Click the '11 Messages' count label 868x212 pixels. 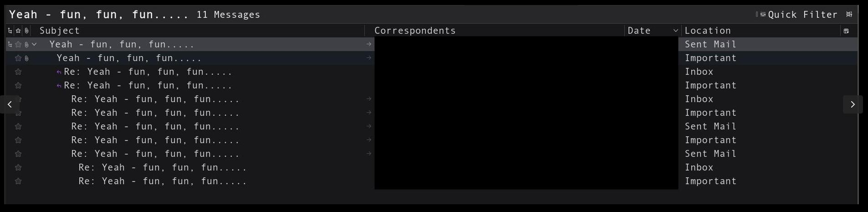[228, 15]
